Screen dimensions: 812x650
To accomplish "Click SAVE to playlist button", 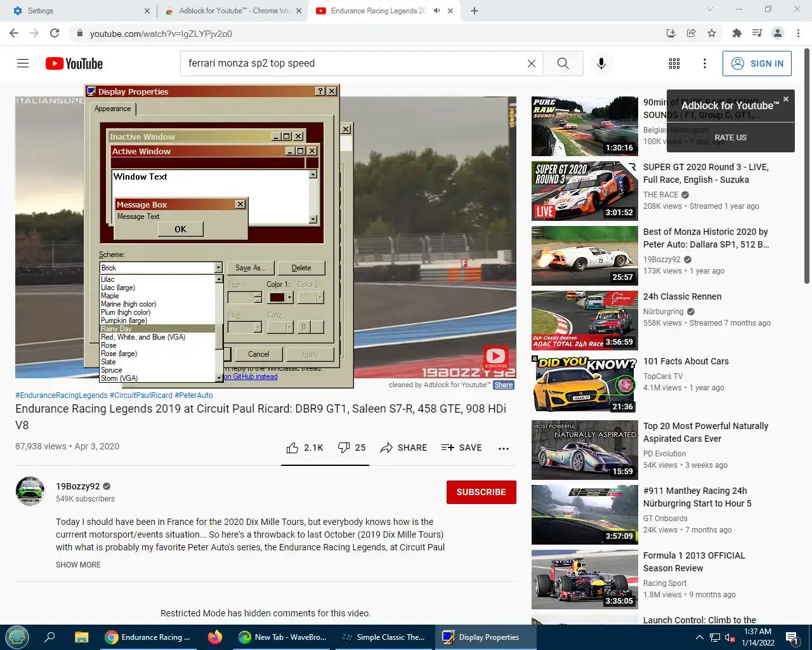I will click(x=461, y=448).
